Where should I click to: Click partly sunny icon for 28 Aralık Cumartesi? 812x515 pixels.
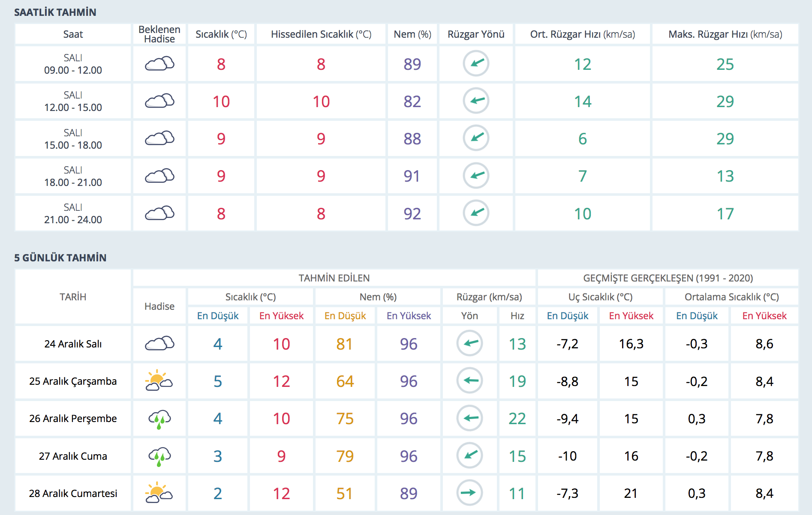point(159,493)
